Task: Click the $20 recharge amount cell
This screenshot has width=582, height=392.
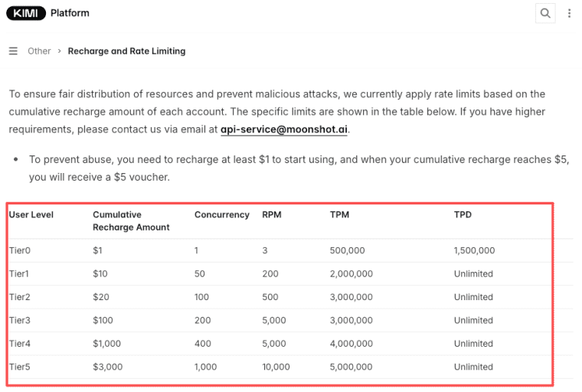Action: [101, 297]
